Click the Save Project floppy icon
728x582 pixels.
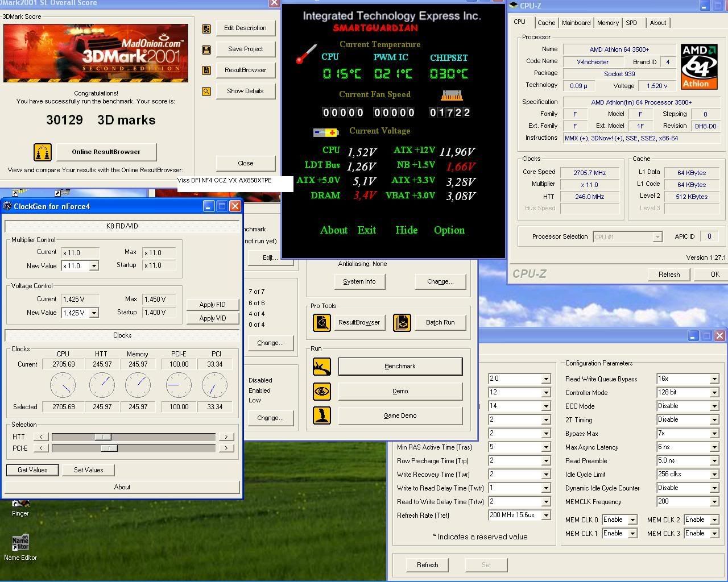[206, 49]
